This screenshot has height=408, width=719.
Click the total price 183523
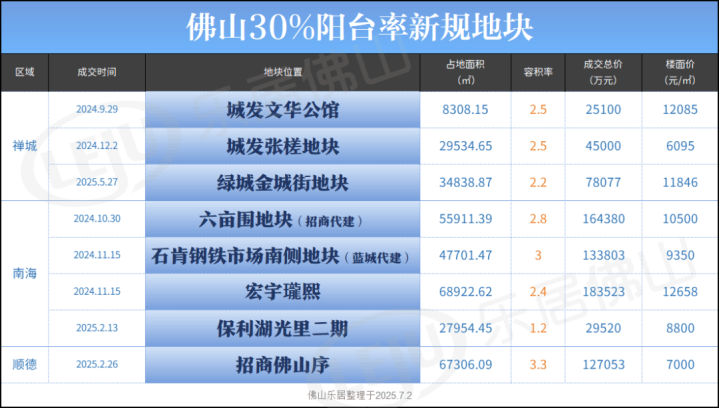click(603, 292)
